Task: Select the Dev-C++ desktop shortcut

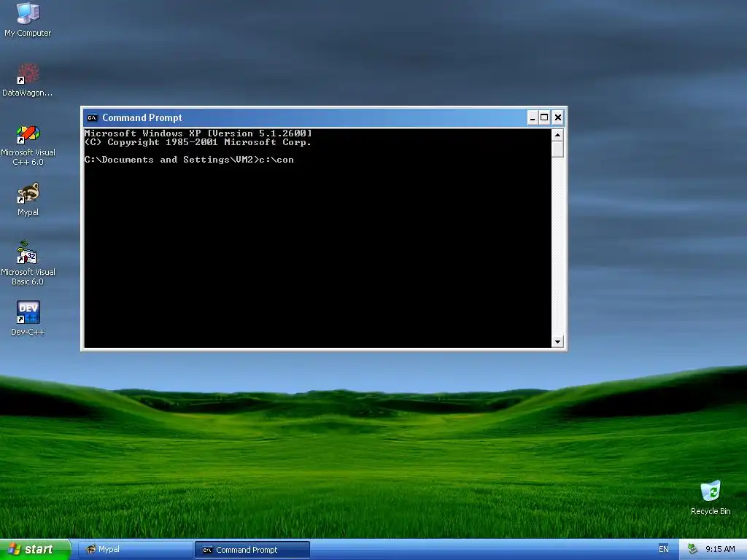Action: click(x=28, y=318)
